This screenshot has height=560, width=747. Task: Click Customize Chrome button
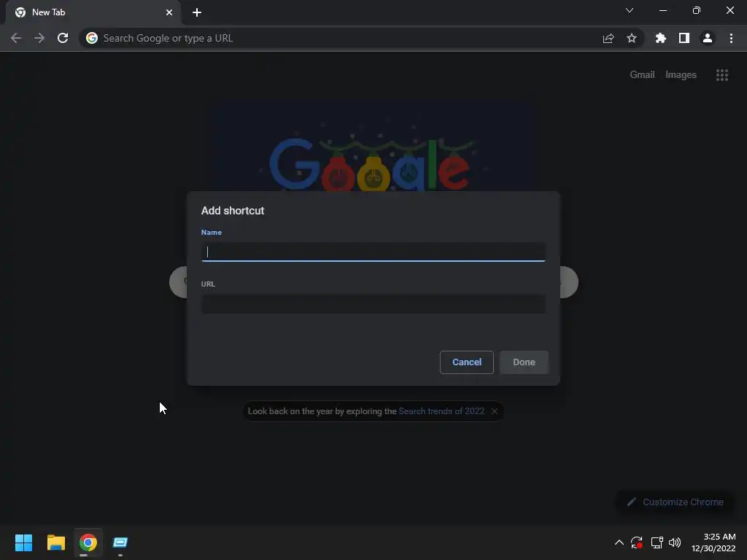click(676, 502)
